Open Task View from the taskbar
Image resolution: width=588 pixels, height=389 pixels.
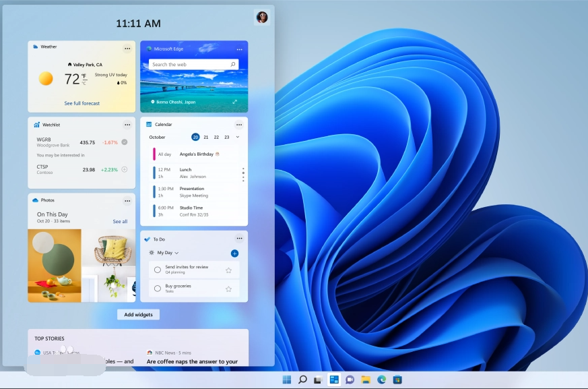[318, 379]
